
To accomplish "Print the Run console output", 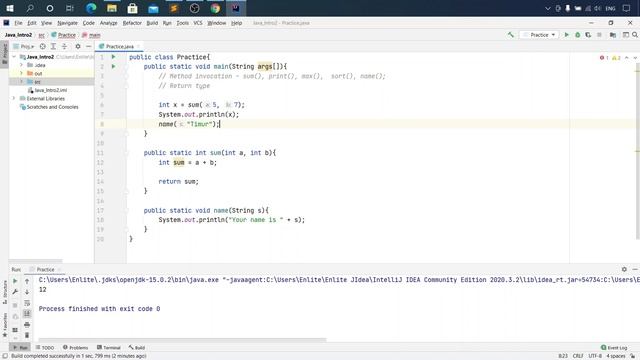I will click(x=27, y=325).
